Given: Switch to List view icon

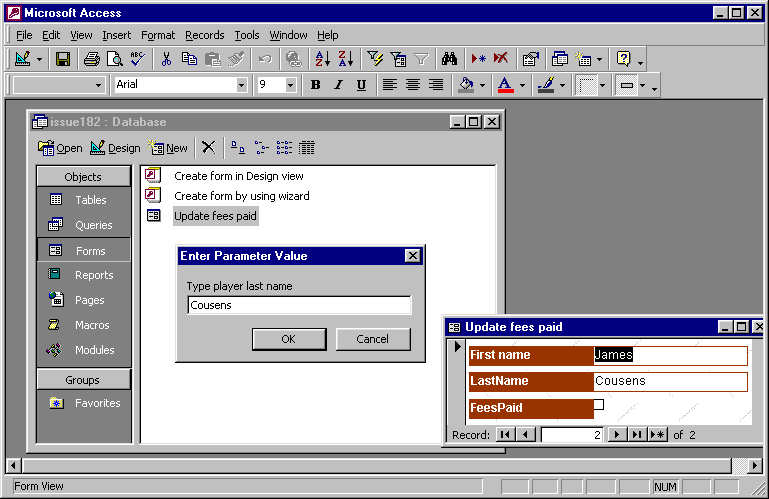Looking at the screenshot, I should point(284,147).
